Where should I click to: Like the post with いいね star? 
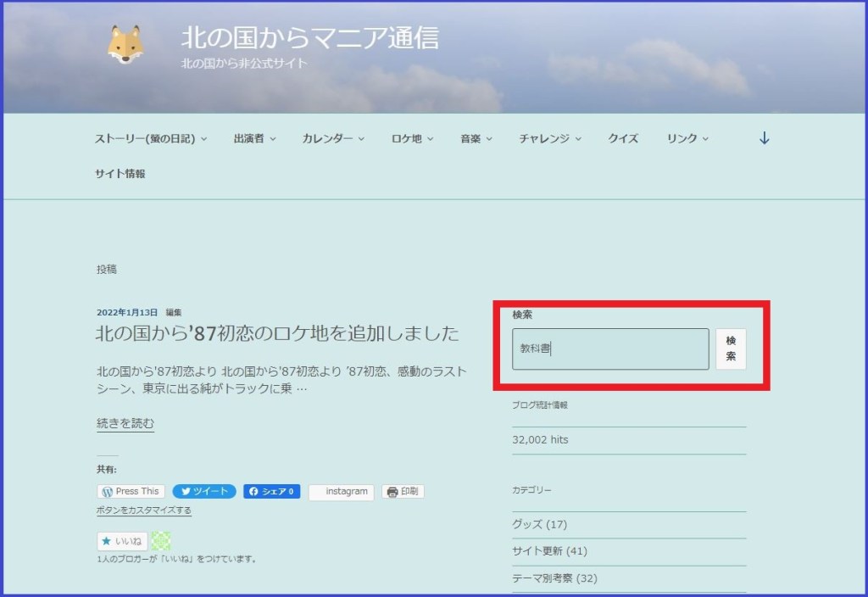(122, 541)
